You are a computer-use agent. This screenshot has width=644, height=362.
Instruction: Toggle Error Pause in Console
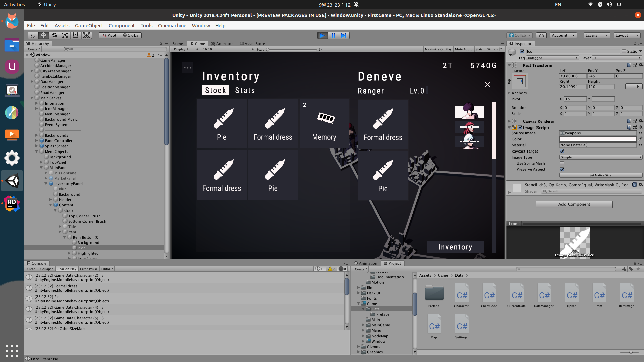click(x=89, y=269)
